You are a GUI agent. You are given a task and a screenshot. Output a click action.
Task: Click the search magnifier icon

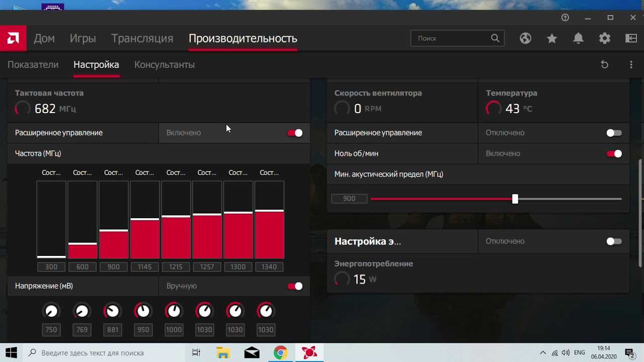click(x=495, y=38)
